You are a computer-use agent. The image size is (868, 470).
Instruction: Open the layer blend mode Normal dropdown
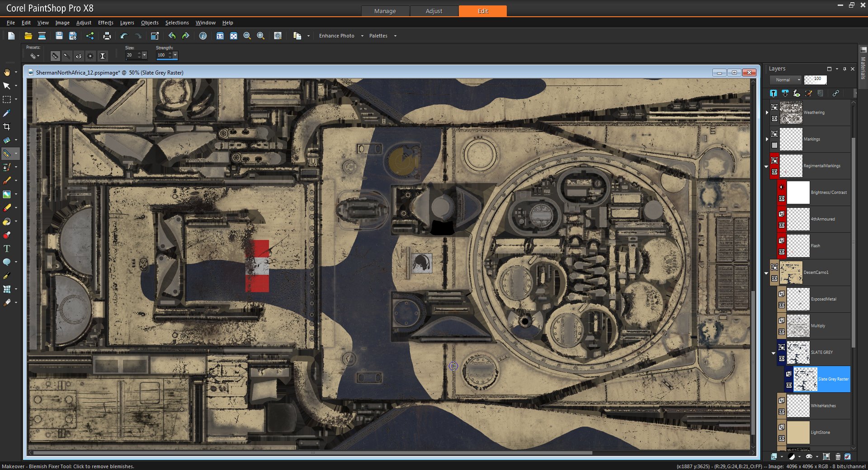click(x=786, y=80)
